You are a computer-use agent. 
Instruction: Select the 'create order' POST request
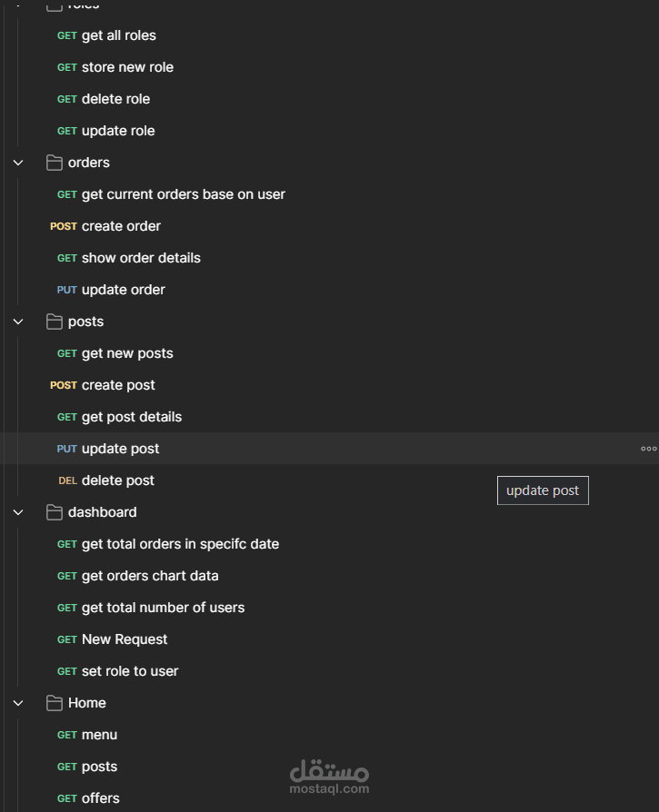pos(121,226)
